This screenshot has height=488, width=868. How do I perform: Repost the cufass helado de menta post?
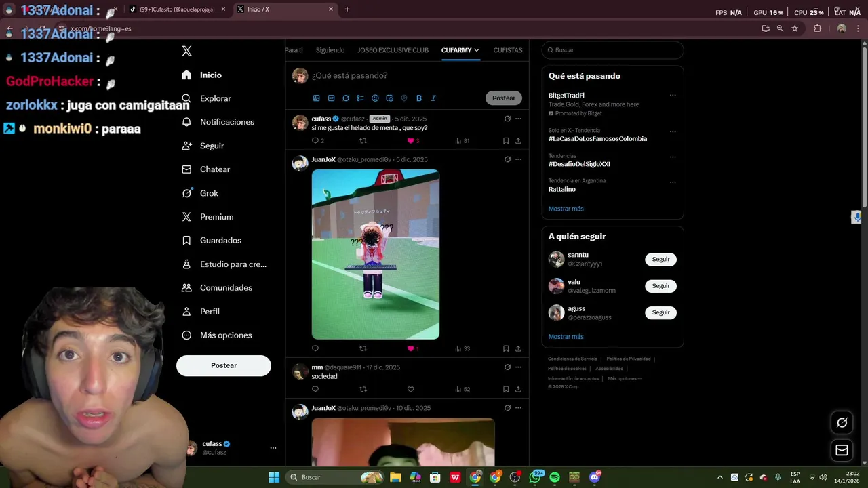click(363, 141)
